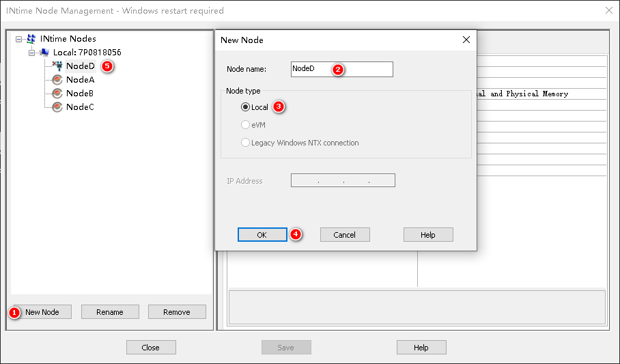
Task: Click the New Node button
Action: tap(42, 312)
